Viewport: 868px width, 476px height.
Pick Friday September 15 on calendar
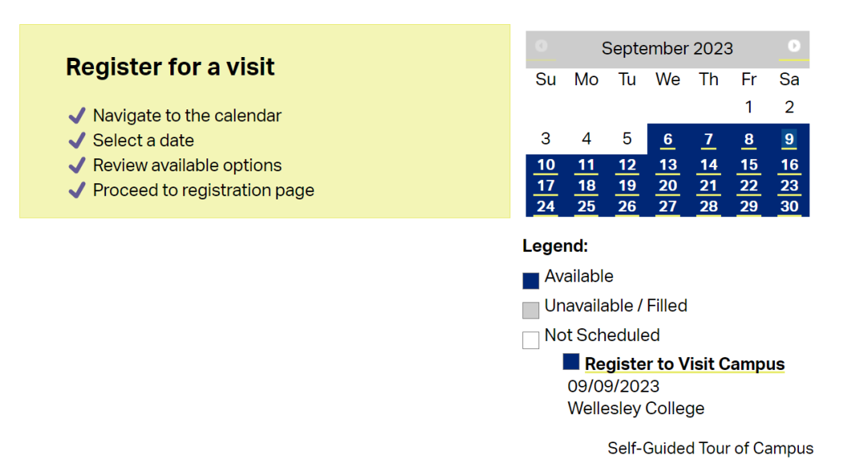(749, 165)
